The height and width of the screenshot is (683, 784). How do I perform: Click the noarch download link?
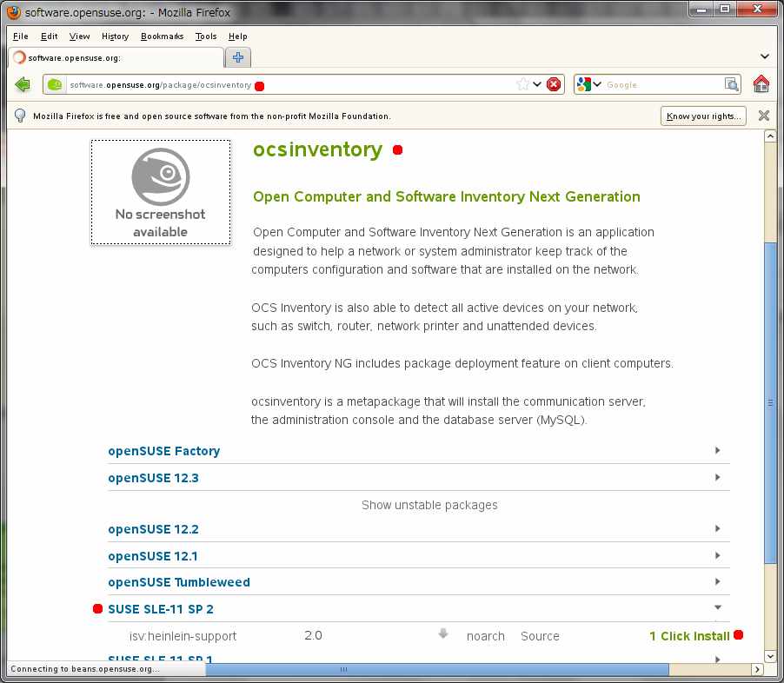click(486, 636)
